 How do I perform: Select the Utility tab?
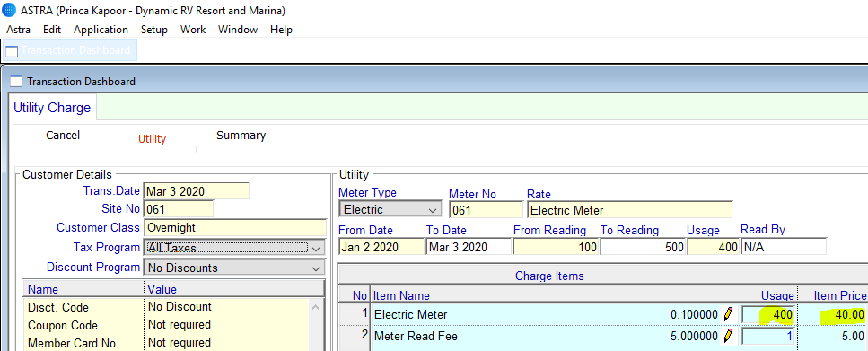tap(153, 139)
